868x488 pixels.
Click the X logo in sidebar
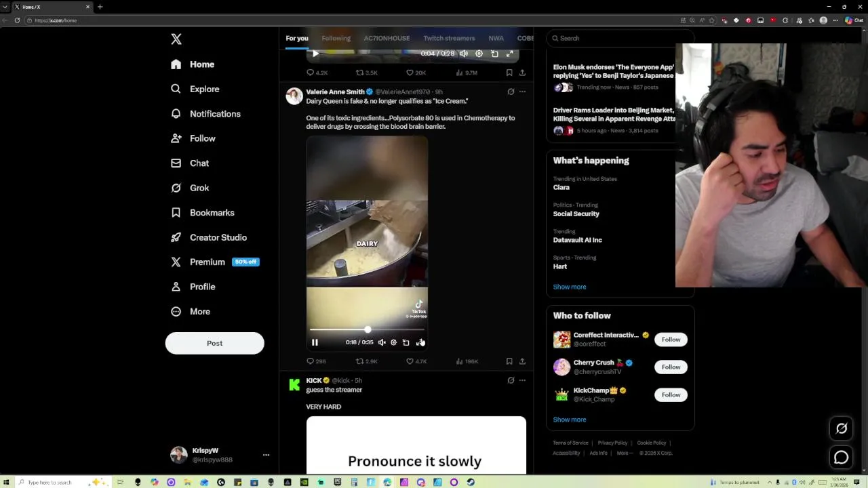pos(176,39)
